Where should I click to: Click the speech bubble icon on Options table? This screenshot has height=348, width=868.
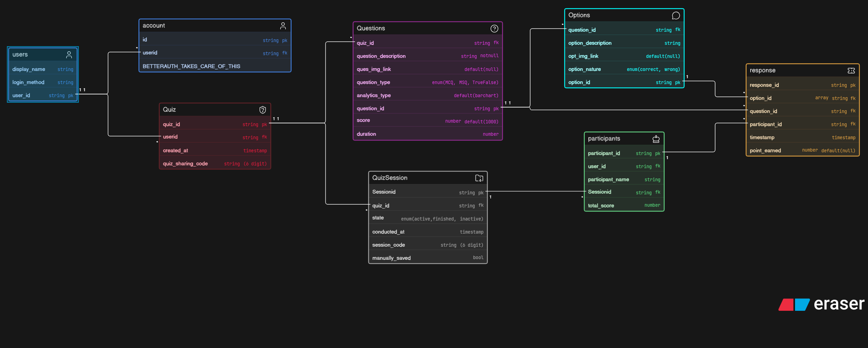[x=676, y=16]
